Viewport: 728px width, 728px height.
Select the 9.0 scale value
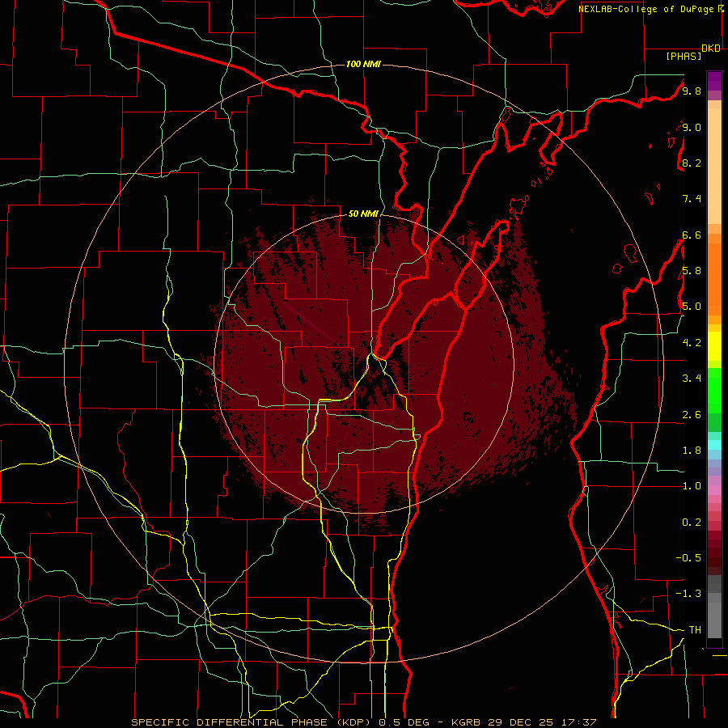click(x=692, y=127)
